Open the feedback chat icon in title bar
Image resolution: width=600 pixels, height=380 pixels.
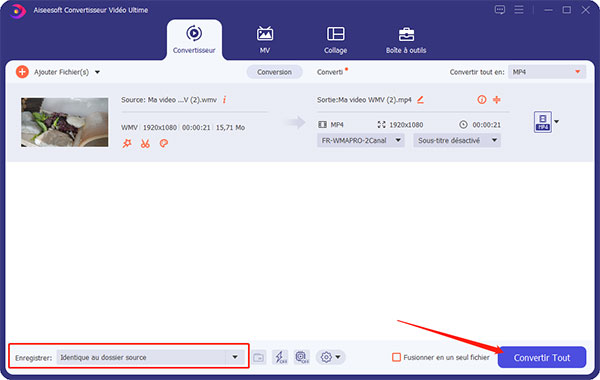click(500, 10)
